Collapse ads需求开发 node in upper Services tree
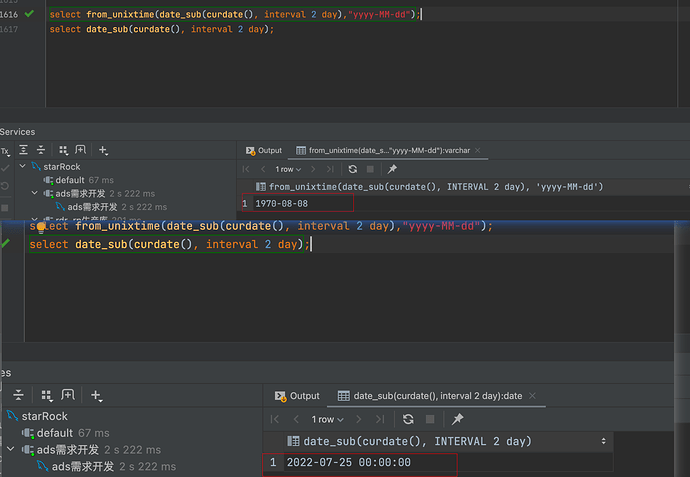690x477 pixels. pos(35,193)
